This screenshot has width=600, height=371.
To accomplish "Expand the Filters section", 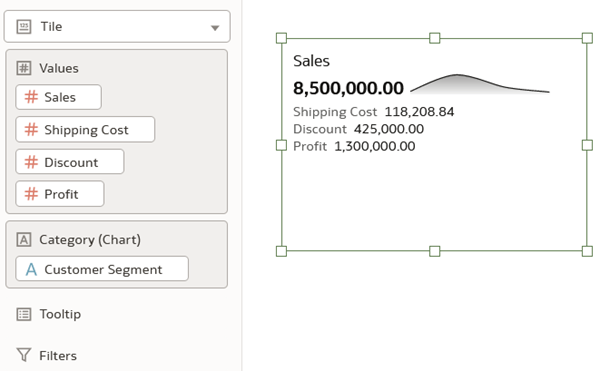I will tap(58, 356).
